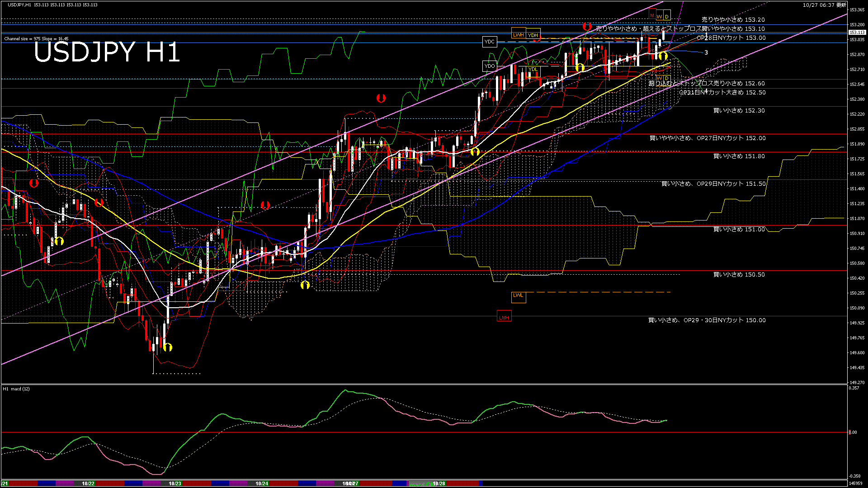868x488 pixels.
Task: Click the YDC label box
Action: tap(490, 42)
